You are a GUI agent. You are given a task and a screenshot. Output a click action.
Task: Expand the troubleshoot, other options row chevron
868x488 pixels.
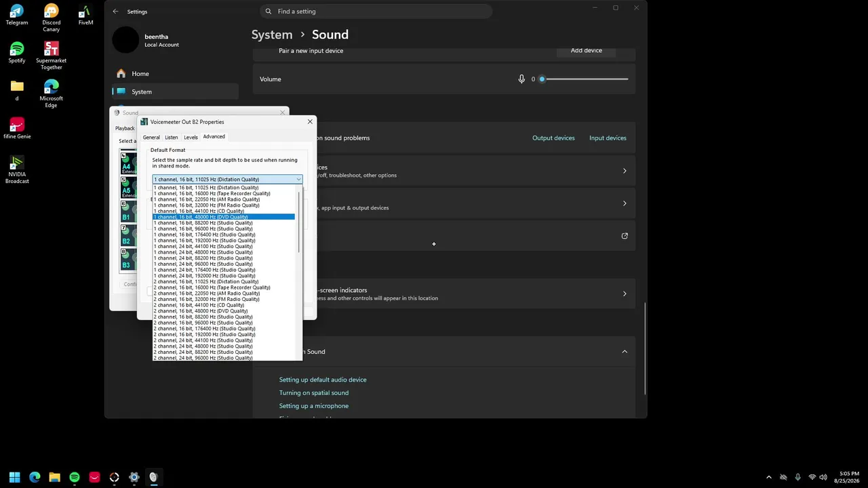[x=625, y=171]
